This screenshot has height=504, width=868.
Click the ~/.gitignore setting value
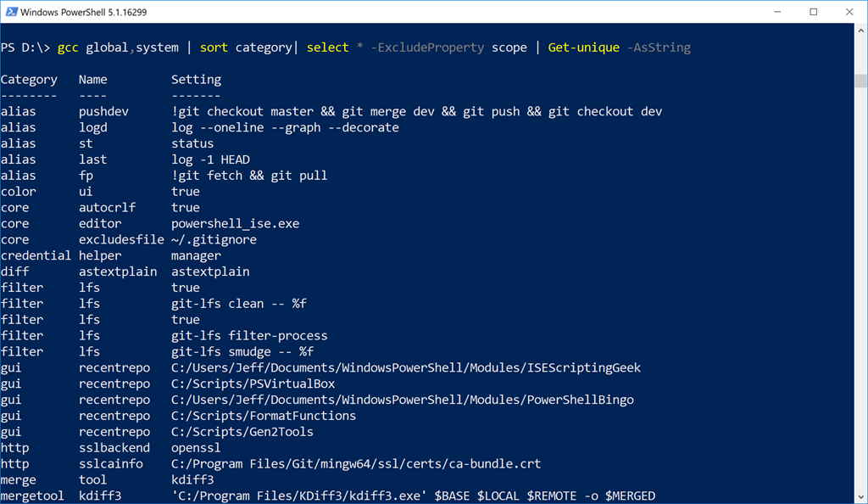point(214,240)
